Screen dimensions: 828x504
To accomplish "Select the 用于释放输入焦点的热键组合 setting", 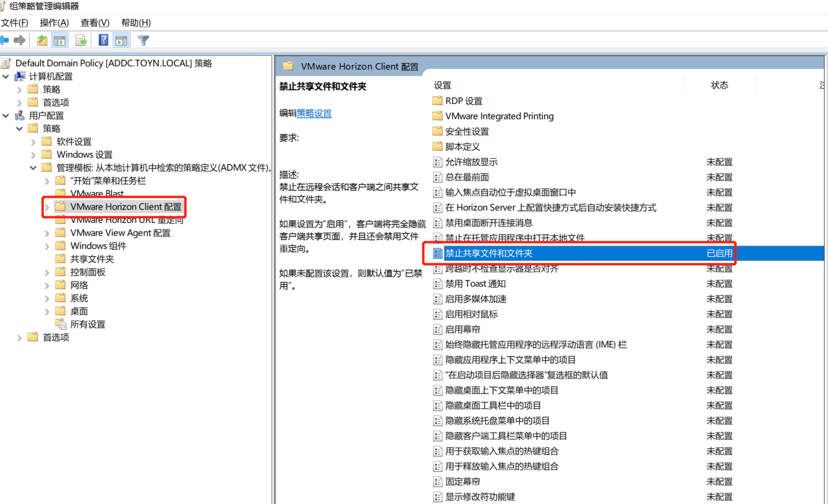I will click(x=502, y=466).
